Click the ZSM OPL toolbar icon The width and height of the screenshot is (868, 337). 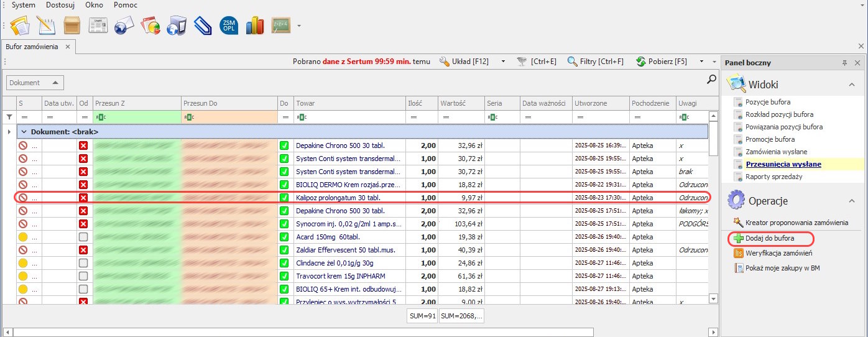228,25
